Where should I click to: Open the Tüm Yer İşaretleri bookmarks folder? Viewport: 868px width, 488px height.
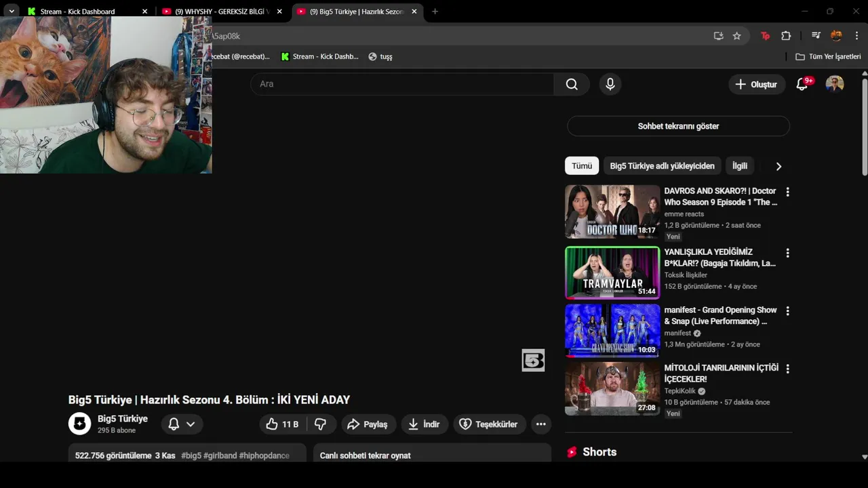[x=828, y=57]
